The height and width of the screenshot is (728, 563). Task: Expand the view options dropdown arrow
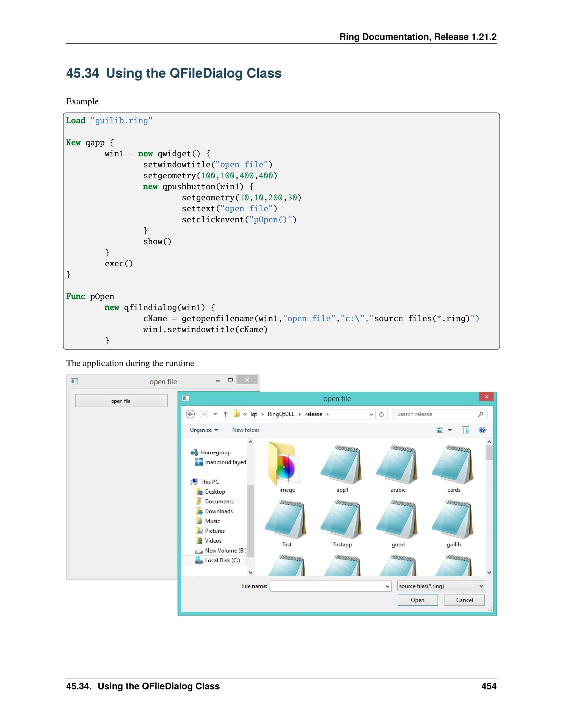pos(450,430)
